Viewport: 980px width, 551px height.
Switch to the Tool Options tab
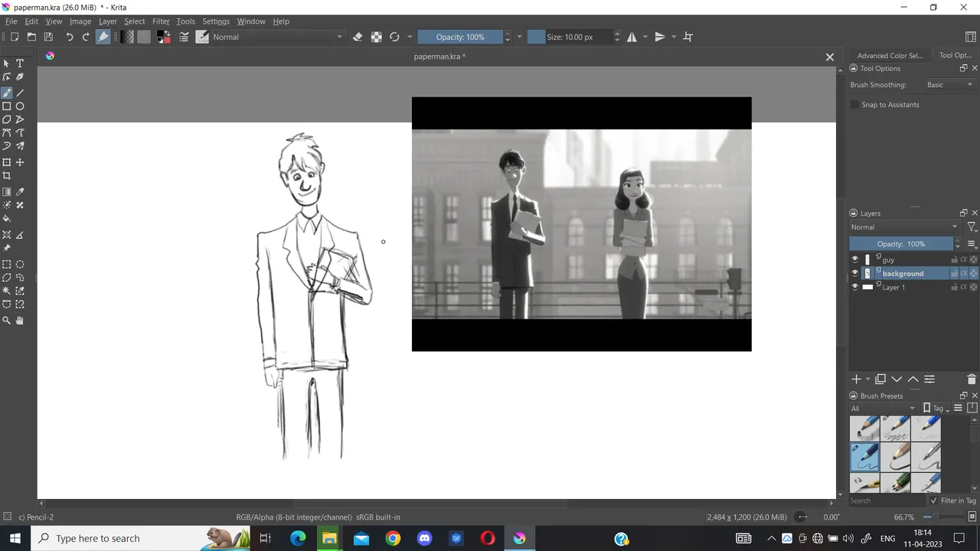point(955,55)
